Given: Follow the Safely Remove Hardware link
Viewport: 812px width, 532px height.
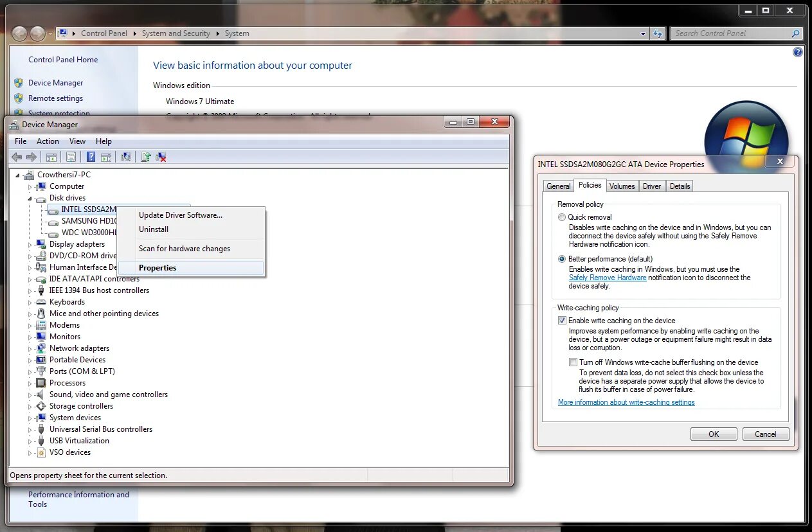Looking at the screenshot, I should [x=608, y=278].
